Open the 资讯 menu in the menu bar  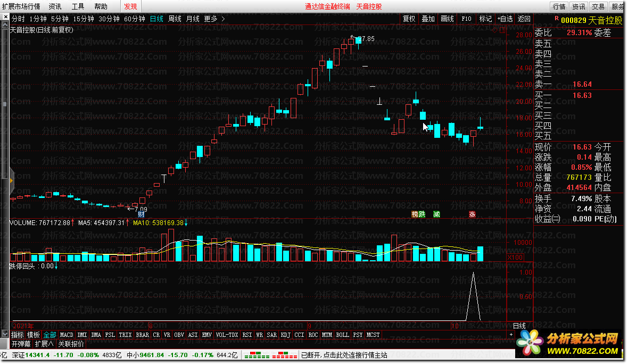(55, 6)
